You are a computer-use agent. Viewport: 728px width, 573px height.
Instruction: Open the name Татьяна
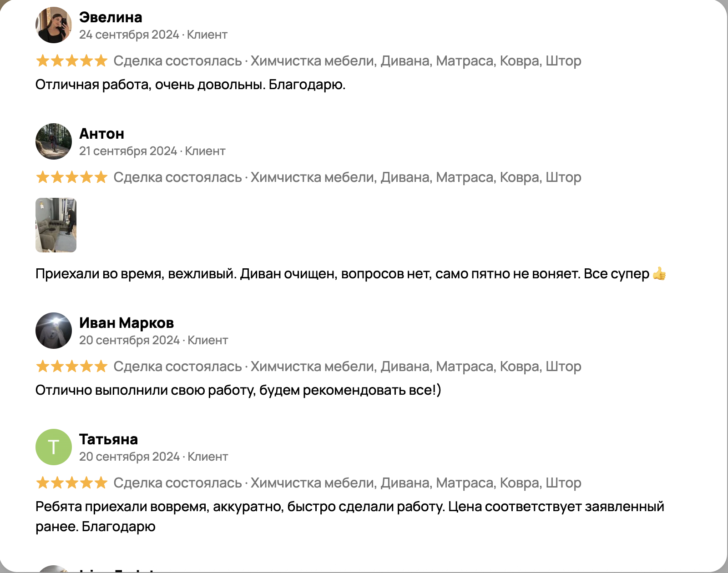(108, 439)
